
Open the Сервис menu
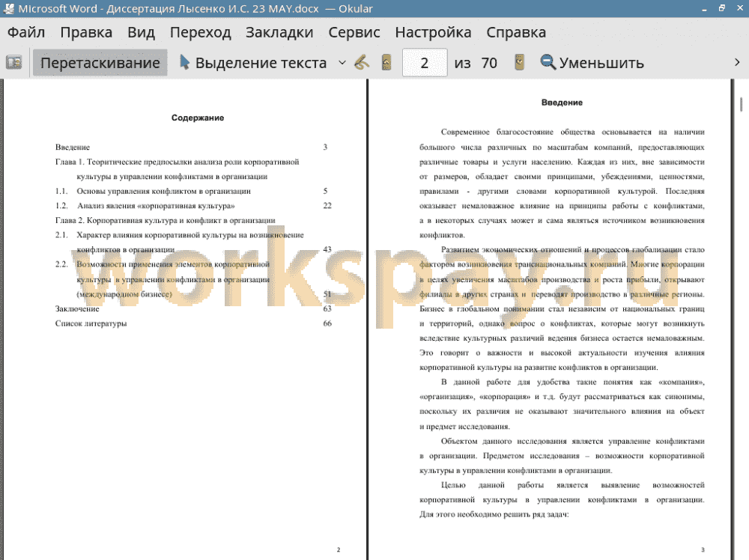point(354,32)
